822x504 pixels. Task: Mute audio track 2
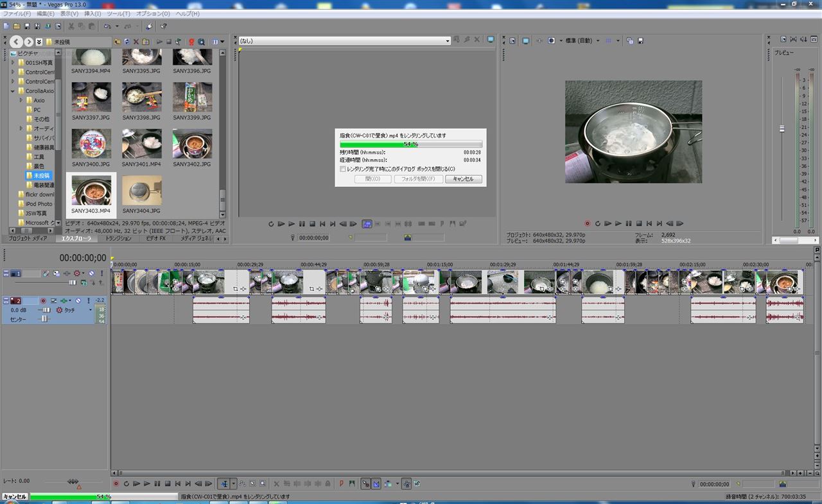[x=78, y=301]
